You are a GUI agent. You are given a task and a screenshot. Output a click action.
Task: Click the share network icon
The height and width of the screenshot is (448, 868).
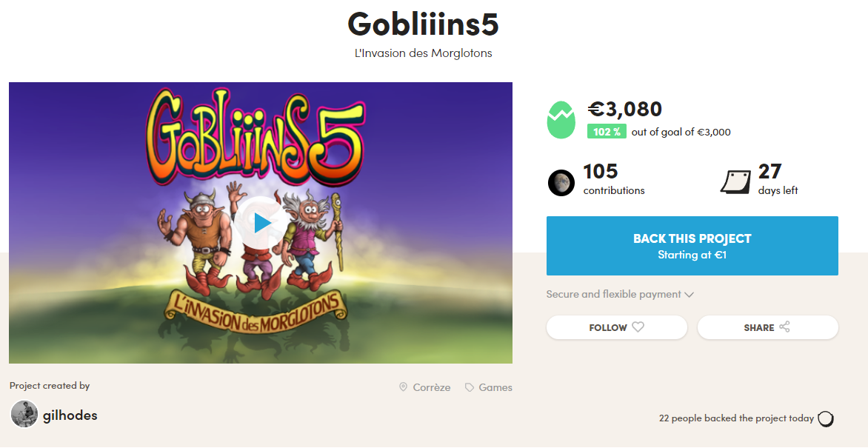pos(785,327)
